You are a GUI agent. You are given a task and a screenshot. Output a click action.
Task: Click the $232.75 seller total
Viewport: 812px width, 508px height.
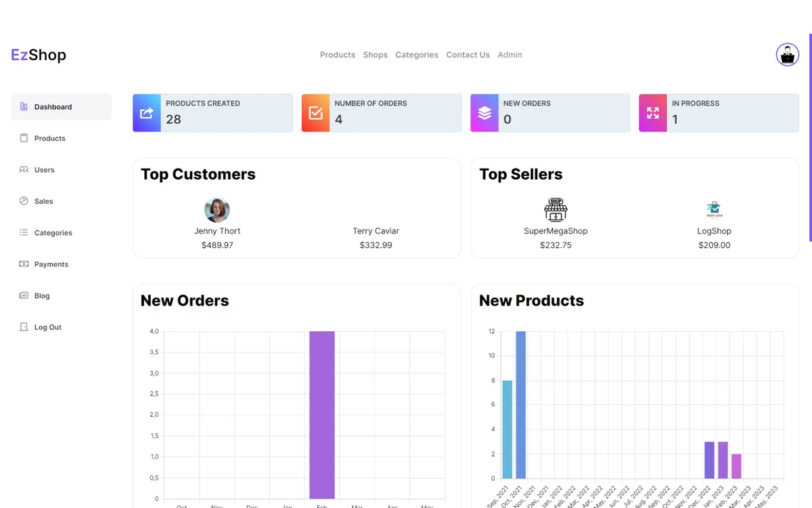(556, 245)
